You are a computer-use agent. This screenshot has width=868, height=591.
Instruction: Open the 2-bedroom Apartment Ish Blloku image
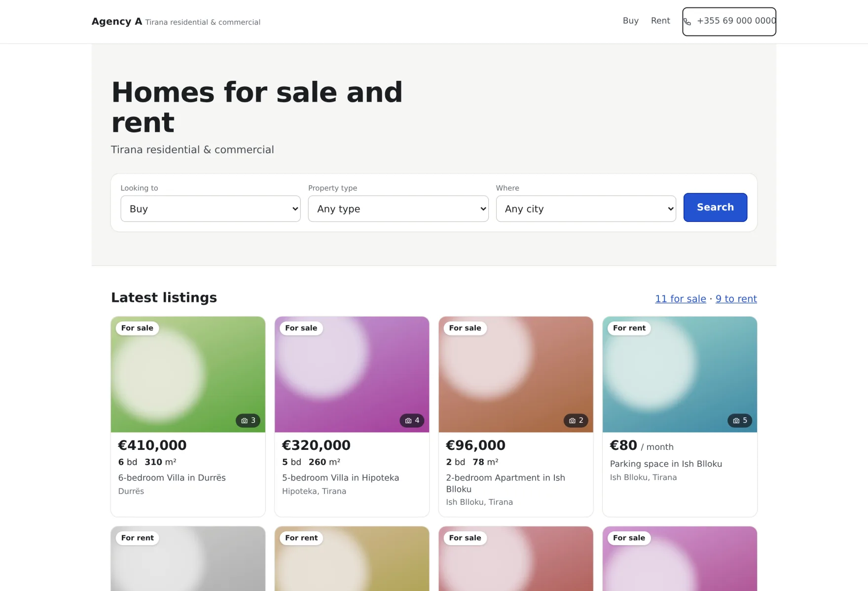[x=516, y=374]
